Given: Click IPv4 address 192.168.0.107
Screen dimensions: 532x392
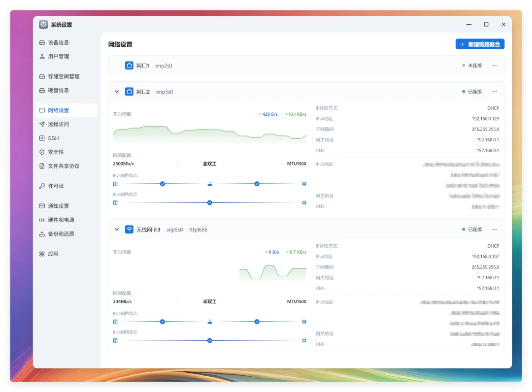Looking at the screenshot, I should [x=485, y=257].
